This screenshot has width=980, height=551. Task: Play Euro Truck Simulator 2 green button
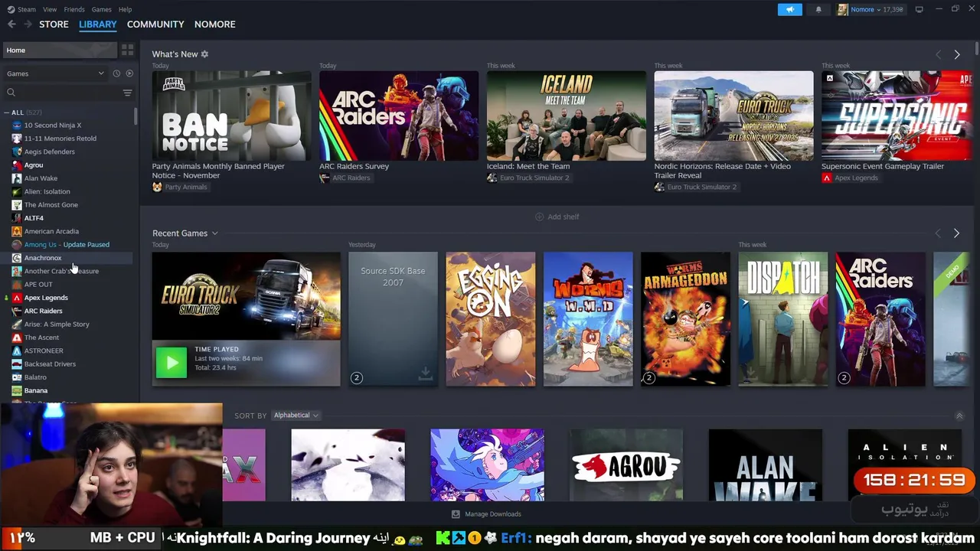click(171, 363)
